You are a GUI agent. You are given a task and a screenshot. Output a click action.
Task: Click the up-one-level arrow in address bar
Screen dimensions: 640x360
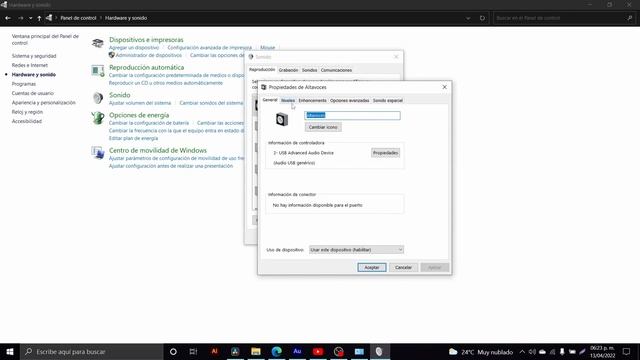[39, 18]
